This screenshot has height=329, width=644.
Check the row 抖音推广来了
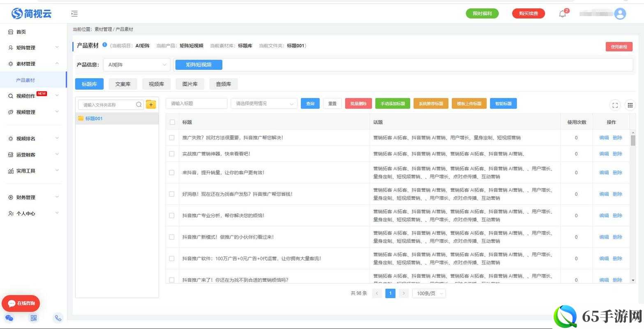point(172,280)
